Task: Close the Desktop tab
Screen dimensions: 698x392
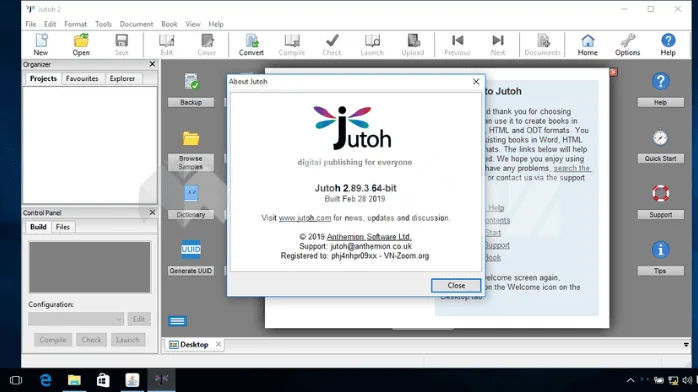Action: [x=219, y=344]
